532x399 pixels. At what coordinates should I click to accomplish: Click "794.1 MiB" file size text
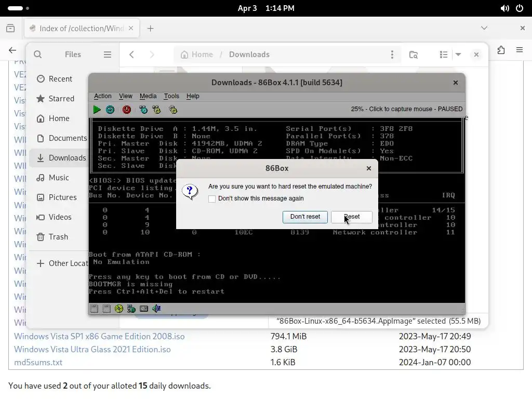point(288,336)
